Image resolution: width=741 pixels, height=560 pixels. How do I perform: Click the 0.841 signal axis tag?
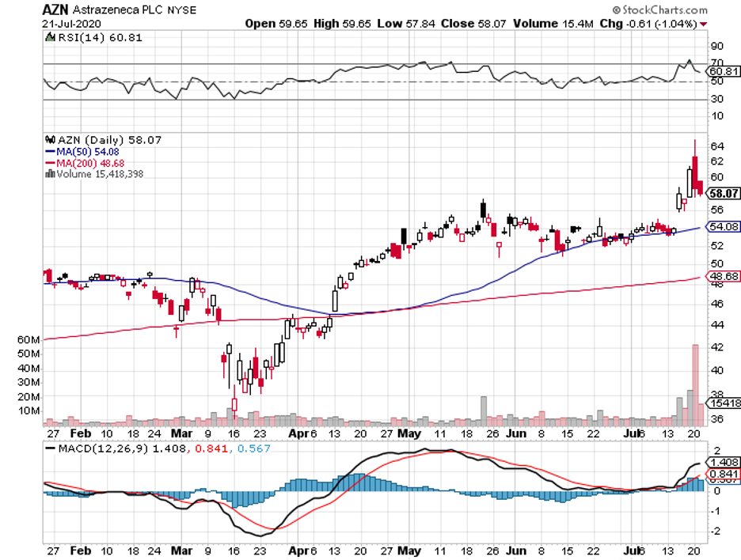pos(723,474)
